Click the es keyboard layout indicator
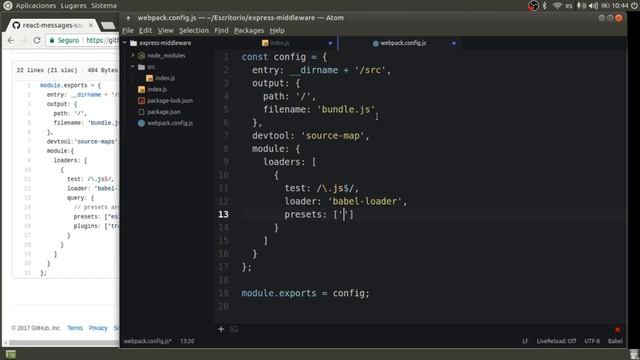This screenshot has width=640, height=360. (569, 6)
